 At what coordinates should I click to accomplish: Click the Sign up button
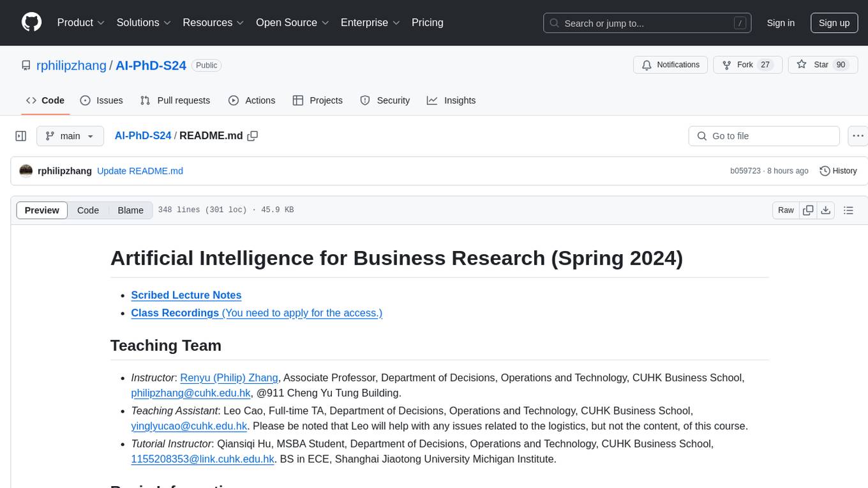tap(834, 23)
